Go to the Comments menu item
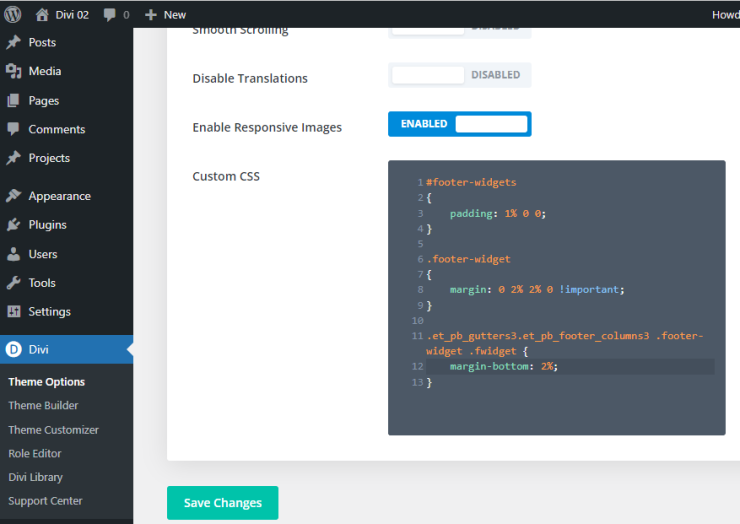This screenshot has height=524, width=740. [x=67, y=129]
